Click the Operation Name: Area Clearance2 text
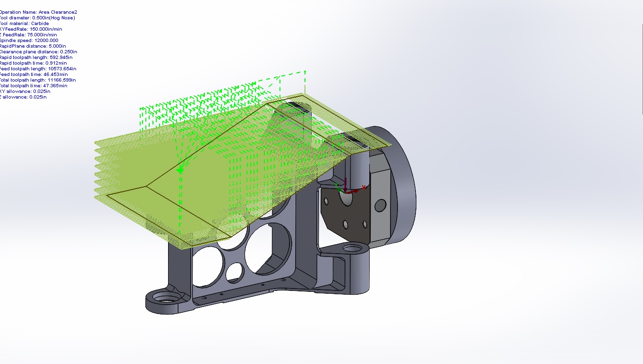This screenshot has height=364, width=643. (38, 12)
